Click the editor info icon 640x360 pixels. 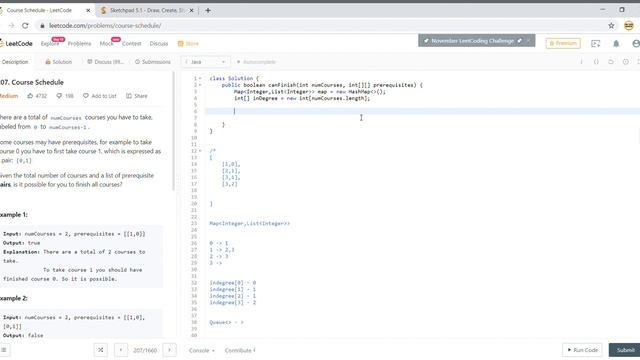coord(581,62)
